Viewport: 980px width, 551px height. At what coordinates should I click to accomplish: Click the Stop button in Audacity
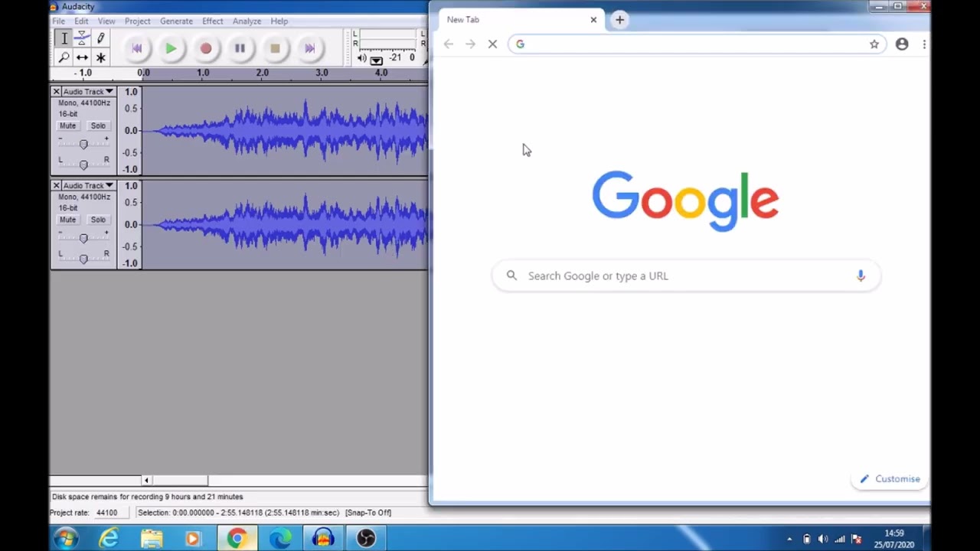coord(275,48)
